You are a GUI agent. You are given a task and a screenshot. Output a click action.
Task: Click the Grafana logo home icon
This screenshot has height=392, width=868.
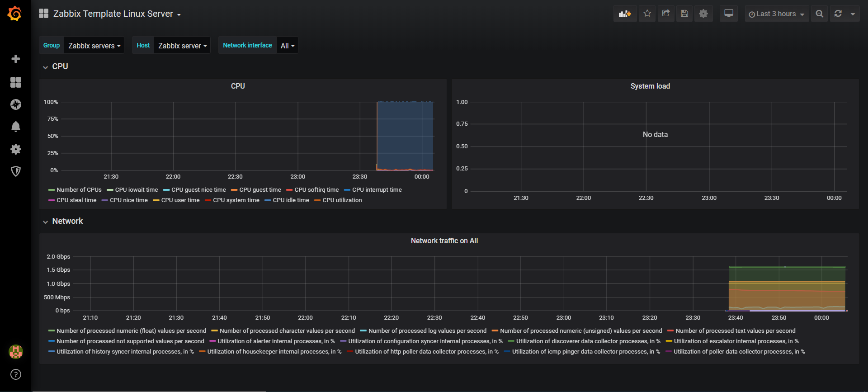15,14
